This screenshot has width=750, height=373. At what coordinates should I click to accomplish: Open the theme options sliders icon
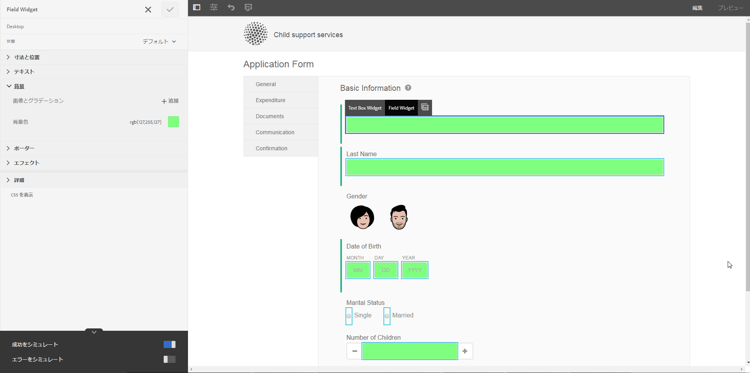(x=214, y=7)
